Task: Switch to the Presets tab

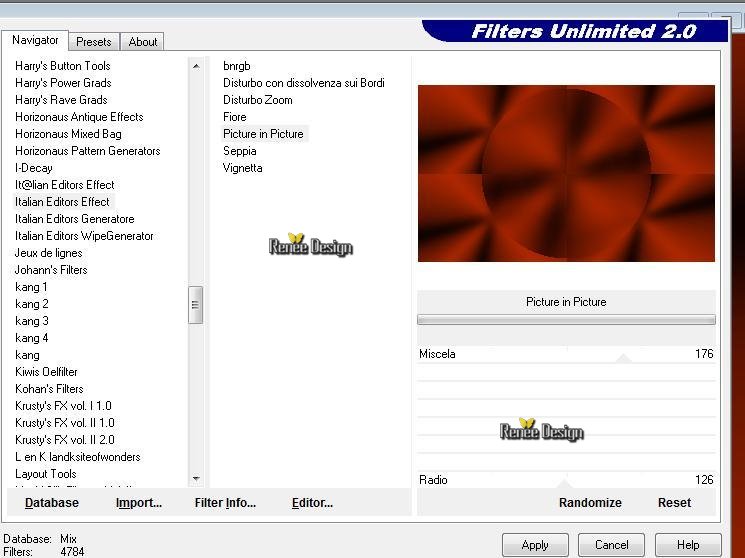Action: pos(94,42)
